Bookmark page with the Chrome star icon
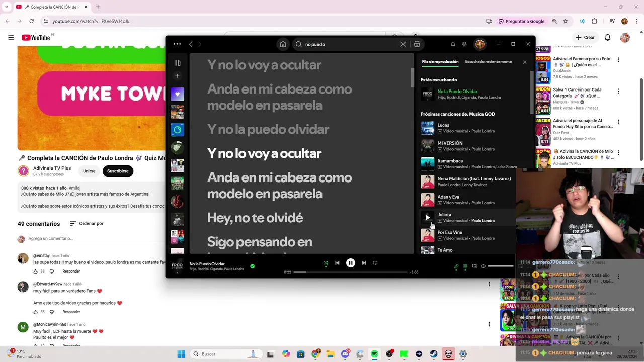644x362 pixels. coord(566,21)
